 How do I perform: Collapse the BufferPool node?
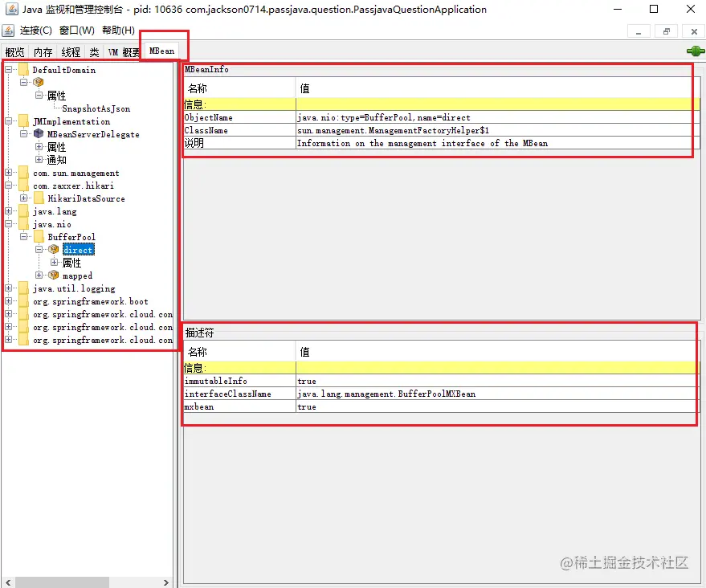[24, 236]
